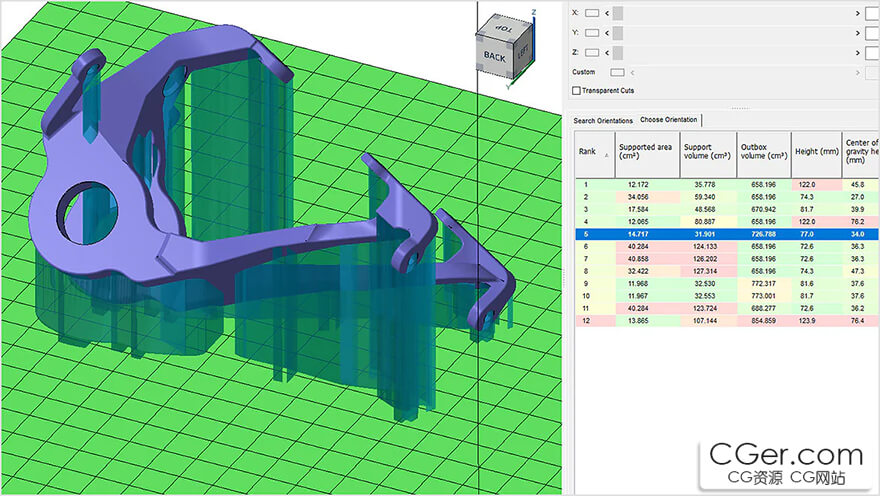This screenshot has height=496, width=880.
Task: Enable the Transparent Cuts checkbox
Action: pyautogui.click(x=576, y=90)
